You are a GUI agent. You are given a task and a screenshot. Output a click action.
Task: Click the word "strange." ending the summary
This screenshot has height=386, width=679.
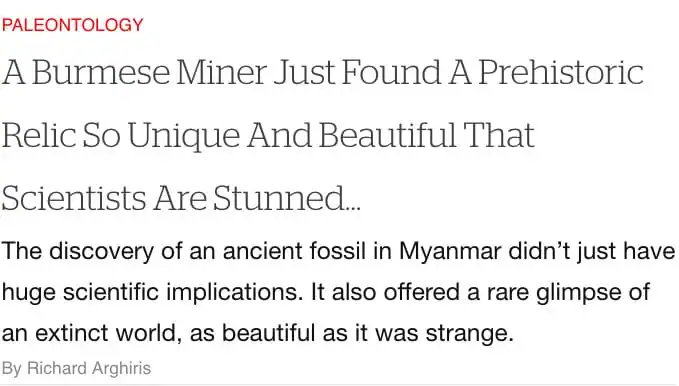coord(469,333)
